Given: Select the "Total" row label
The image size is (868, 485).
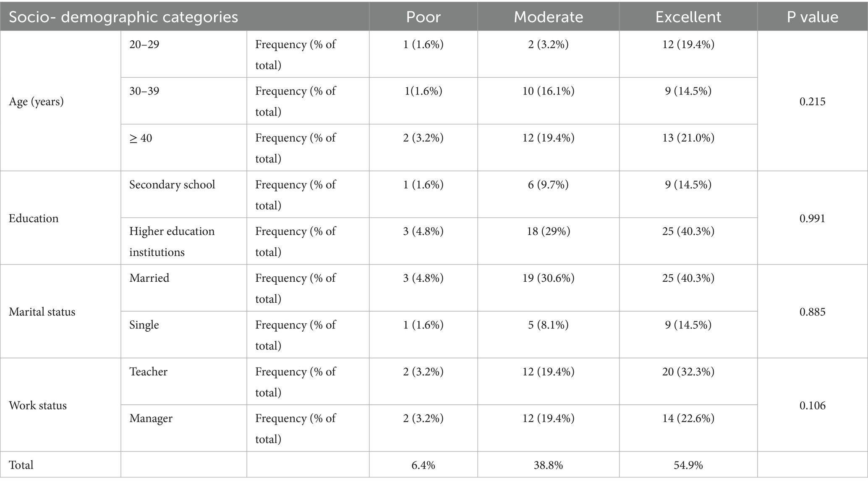Looking at the screenshot, I should (x=21, y=465).
